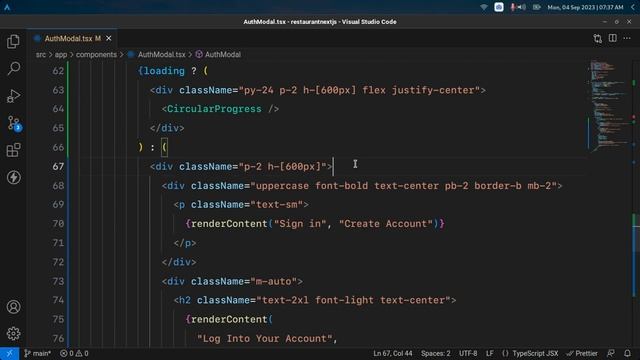Click the components breadcrumb
This screenshot has height=360, width=640.
click(96, 54)
